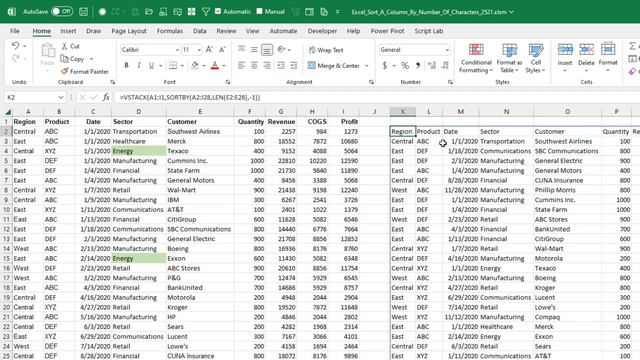
Task: Check the Manual calculation checkbox
Action: (x=260, y=11)
